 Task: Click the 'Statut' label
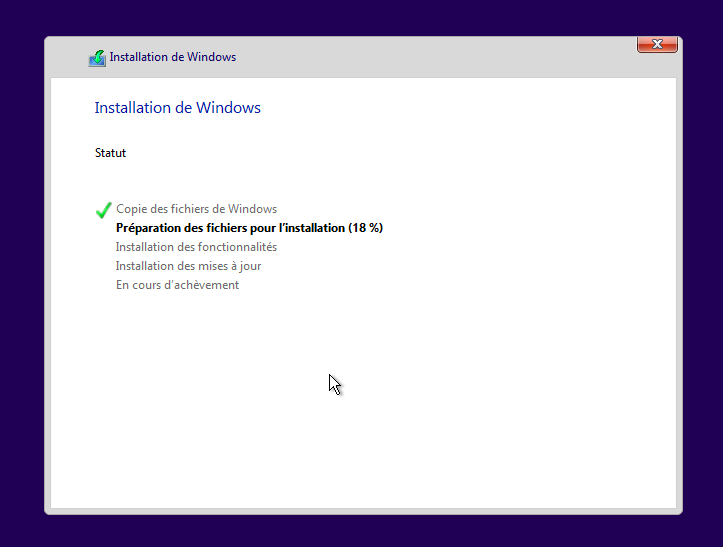[x=110, y=153]
